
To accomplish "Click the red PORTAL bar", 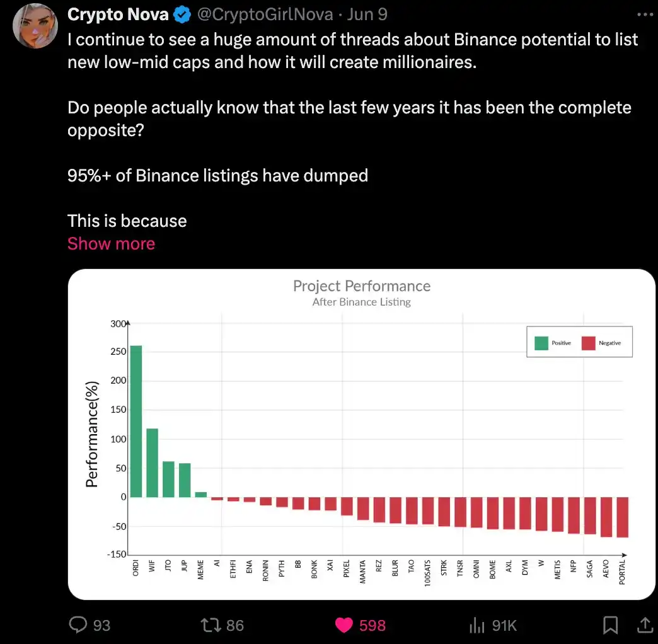I will click(623, 517).
